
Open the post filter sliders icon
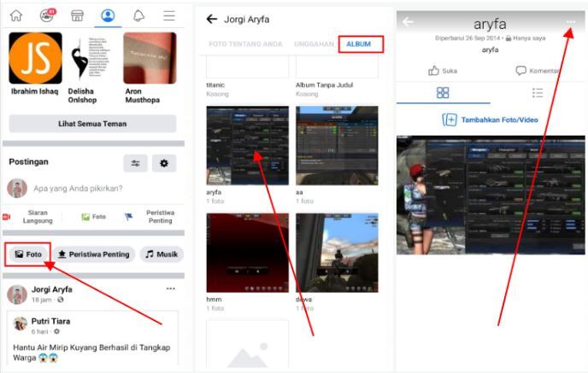(135, 163)
